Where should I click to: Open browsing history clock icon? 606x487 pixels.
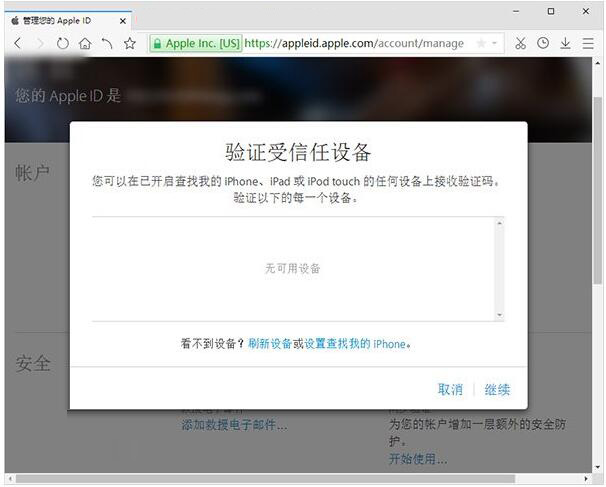tap(543, 43)
